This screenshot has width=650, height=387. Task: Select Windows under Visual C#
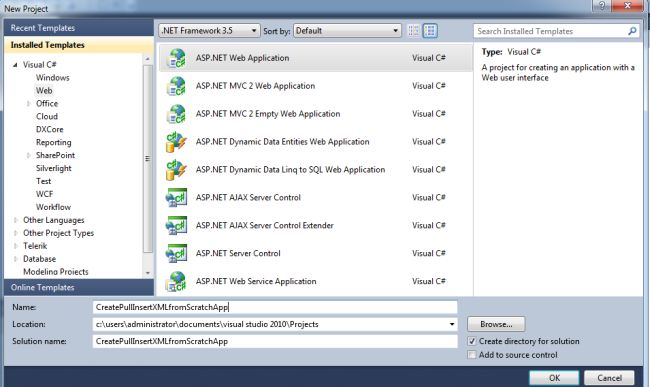pos(53,77)
